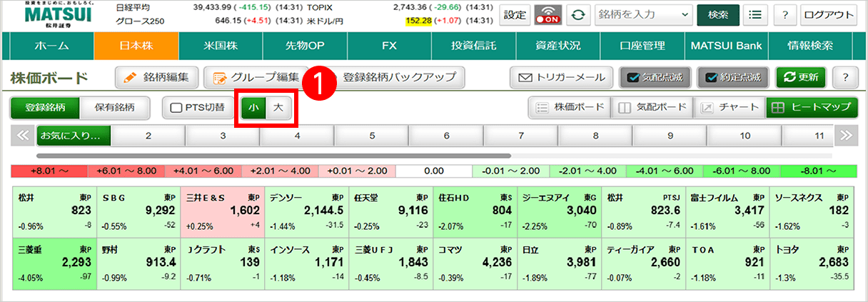Image resolution: width=868 pixels, height=302 pixels.
Task: Select group tab 8
Action: pyautogui.click(x=596, y=135)
